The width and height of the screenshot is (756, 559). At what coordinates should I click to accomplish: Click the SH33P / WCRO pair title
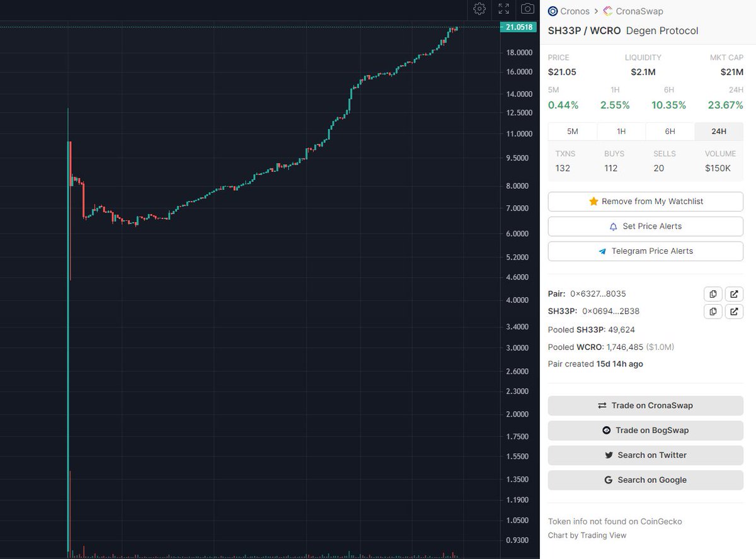tap(584, 31)
